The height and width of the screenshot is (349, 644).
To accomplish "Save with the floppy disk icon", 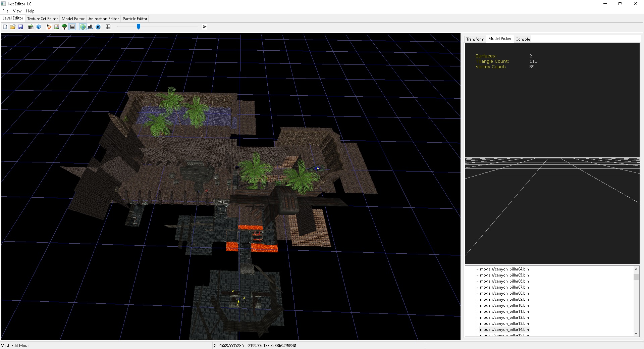I will point(20,27).
